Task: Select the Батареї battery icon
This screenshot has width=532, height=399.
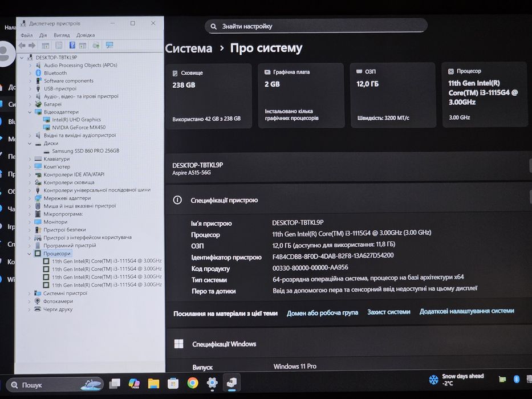Action: (38, 104)
